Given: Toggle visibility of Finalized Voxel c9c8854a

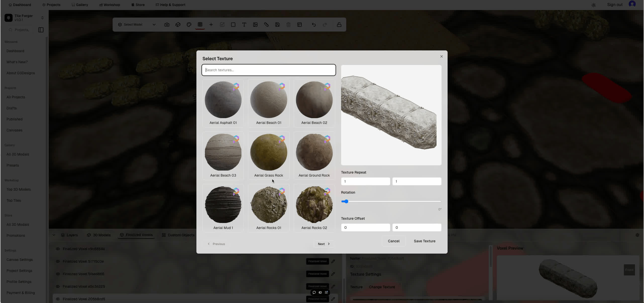Looking at the screenshot, I should tap(58, 249).
